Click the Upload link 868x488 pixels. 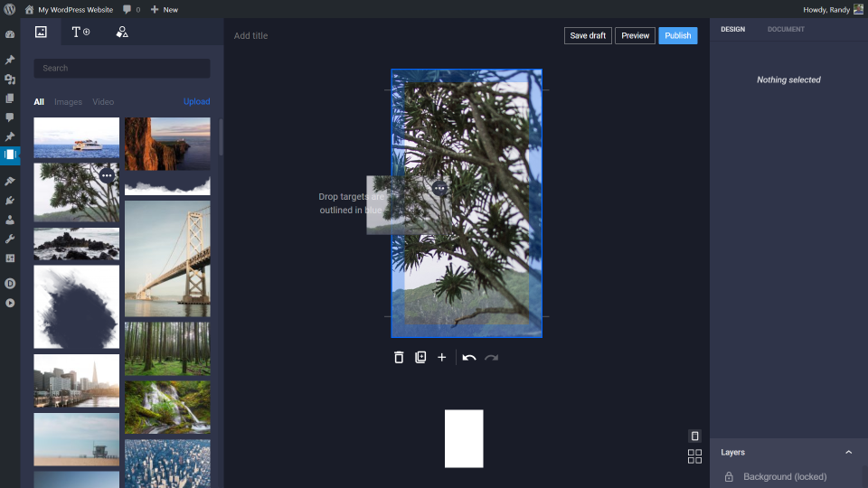pos(196,102)
